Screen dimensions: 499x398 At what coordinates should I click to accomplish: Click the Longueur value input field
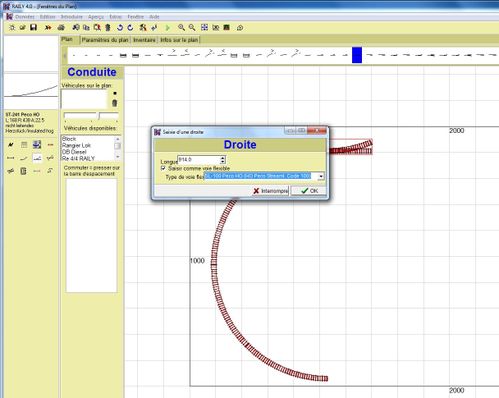199,160
